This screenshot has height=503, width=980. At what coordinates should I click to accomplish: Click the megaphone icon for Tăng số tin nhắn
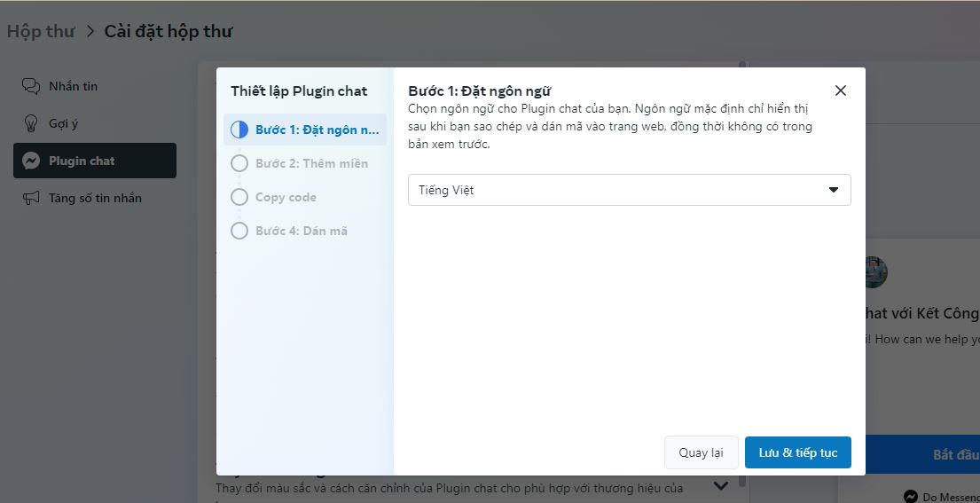click(x=31, y=198)
